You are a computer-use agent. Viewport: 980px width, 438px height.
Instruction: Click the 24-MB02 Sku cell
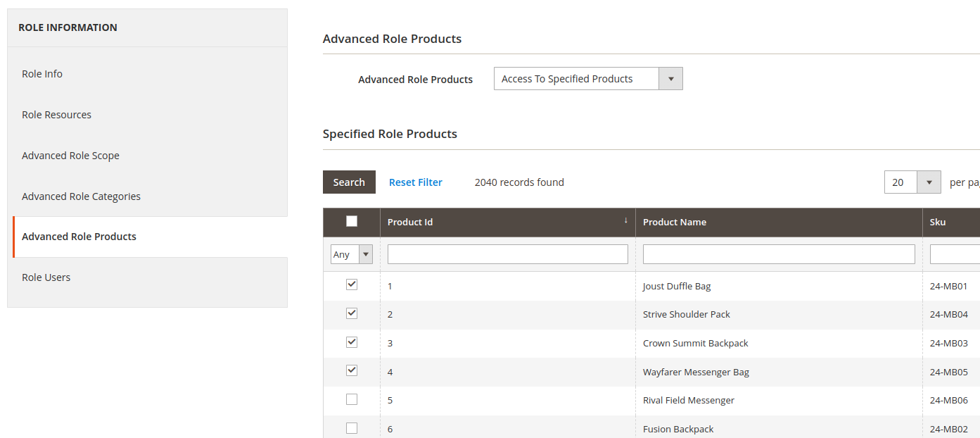pyautogui.click(x=949, y=429)
